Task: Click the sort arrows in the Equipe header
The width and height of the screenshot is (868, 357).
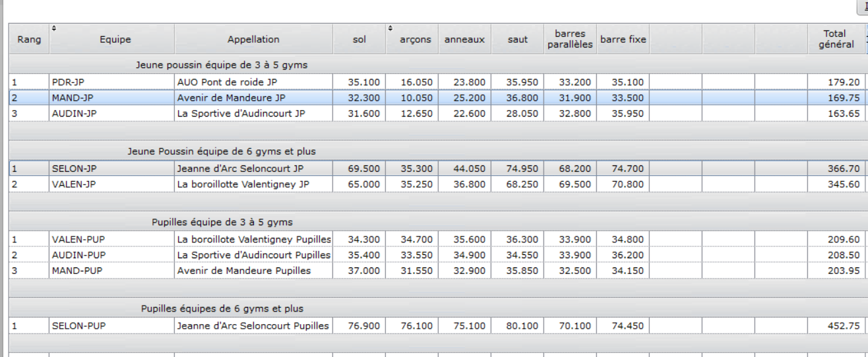Action: pos(54,28)
